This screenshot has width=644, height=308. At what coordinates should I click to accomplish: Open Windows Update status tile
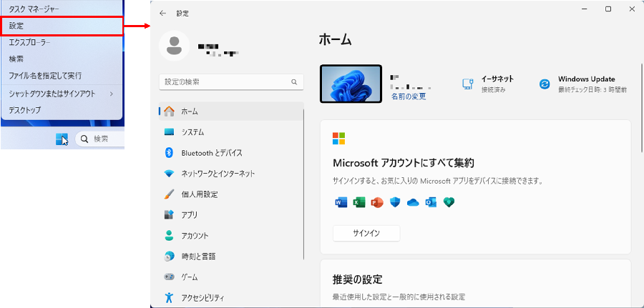(582, 84)
